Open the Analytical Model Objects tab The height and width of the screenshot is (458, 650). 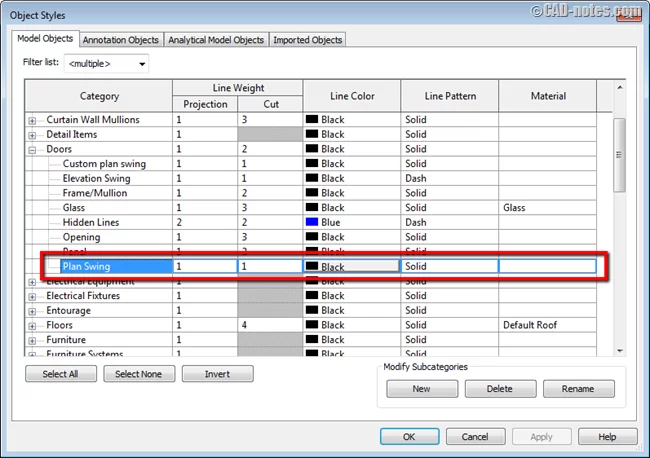(x=216, y=40)
